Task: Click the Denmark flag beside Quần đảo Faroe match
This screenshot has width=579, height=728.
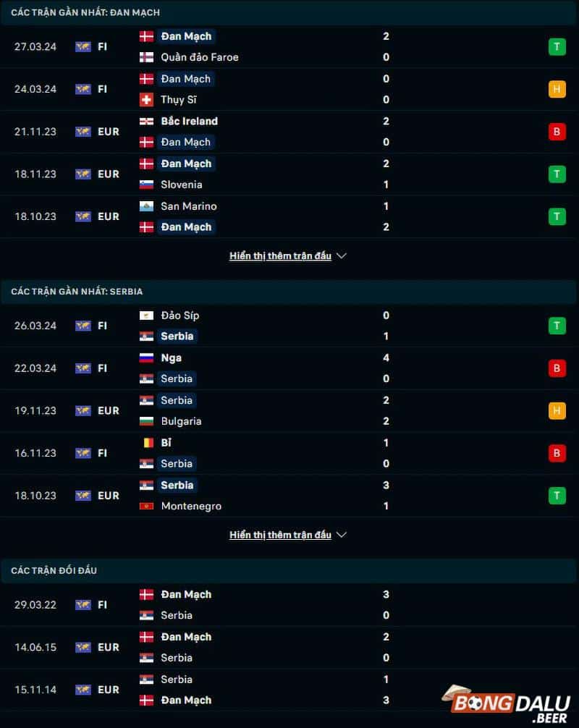Action: 146,36
